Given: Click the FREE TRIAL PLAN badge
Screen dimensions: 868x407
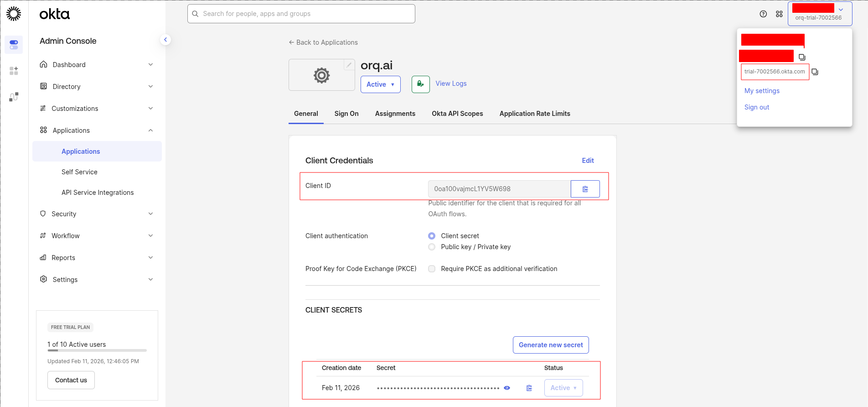Looking at the screenshot, I should (71, 327).
